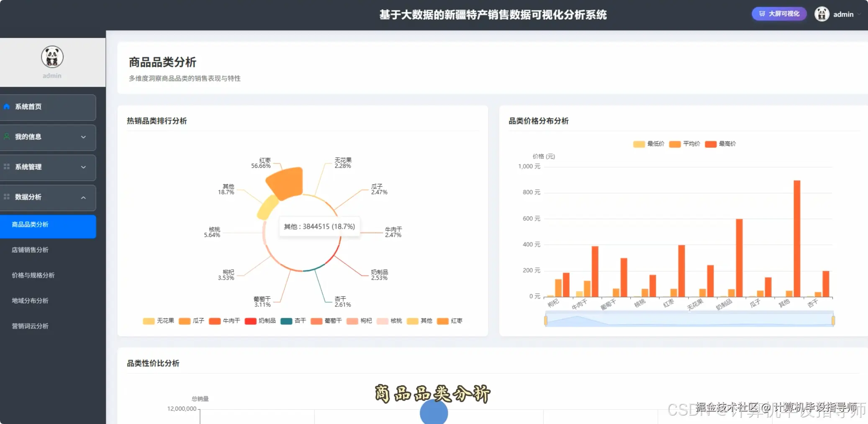
Task: Click the grid icon beside 系统管理
Action: click(7, 166)
